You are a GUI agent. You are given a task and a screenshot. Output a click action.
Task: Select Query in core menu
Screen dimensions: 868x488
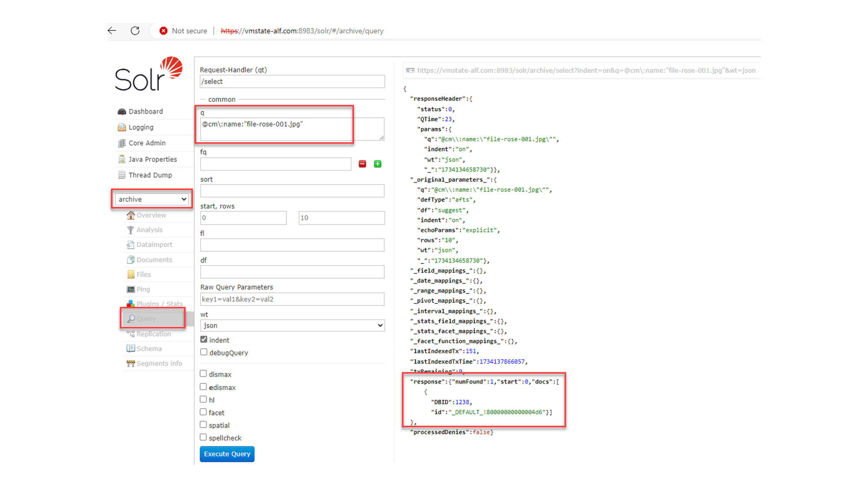[x=146, y=319]
